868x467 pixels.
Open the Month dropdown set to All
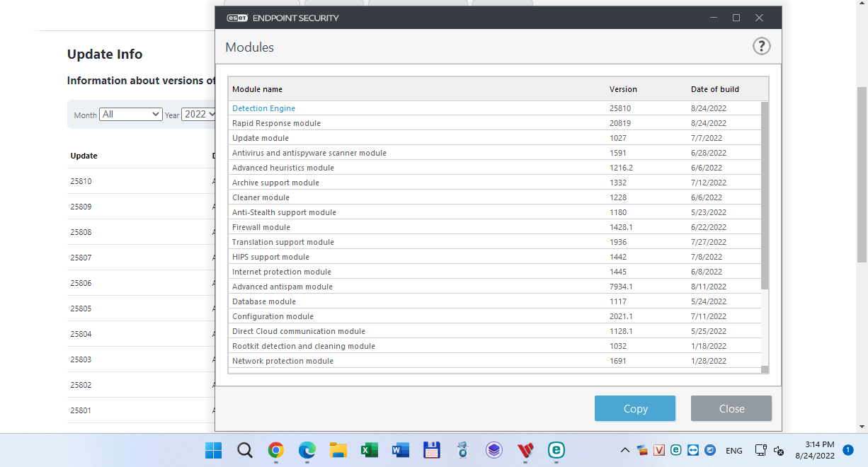tap(131, 114)
